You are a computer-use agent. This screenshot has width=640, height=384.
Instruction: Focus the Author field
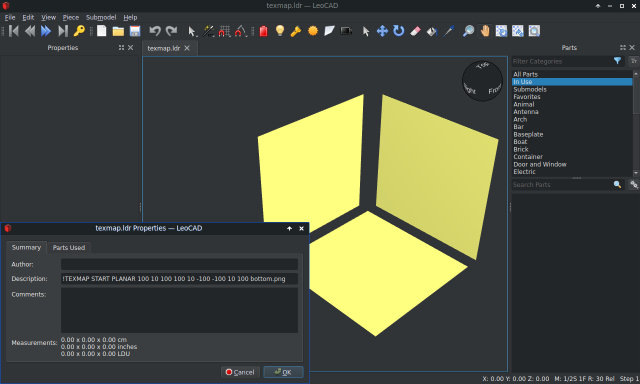point(179,264)
